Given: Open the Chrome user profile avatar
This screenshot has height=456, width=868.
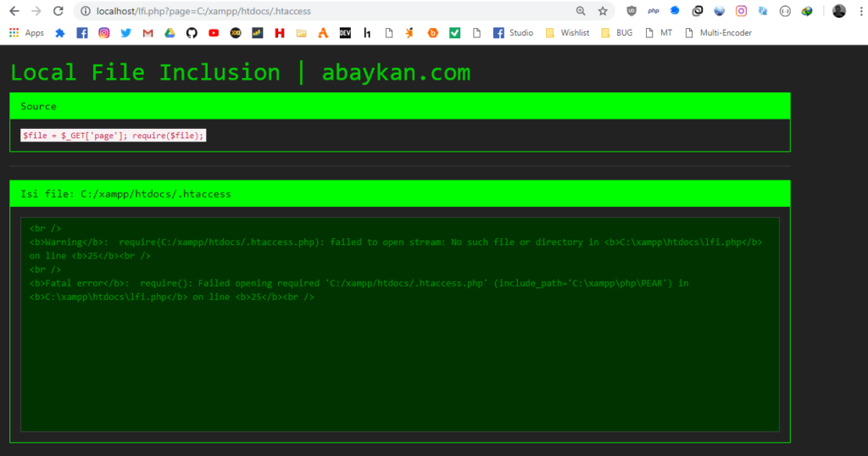Looking at the screenshot, I should pyautogui.click(x=839, y=10).
